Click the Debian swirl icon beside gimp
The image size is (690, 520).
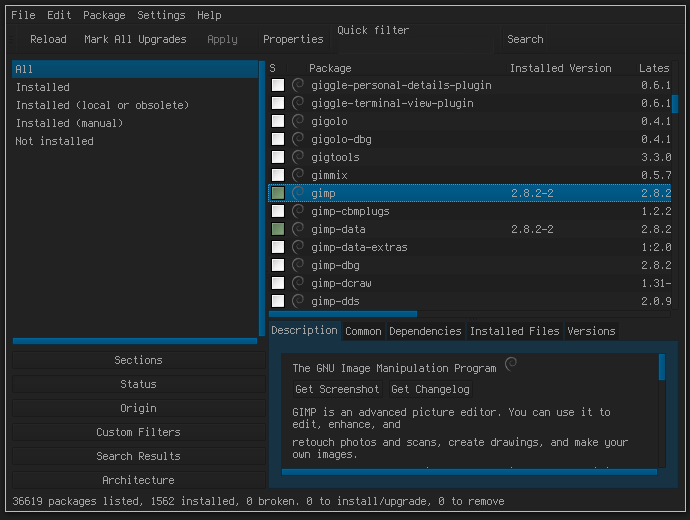[298, 193]
